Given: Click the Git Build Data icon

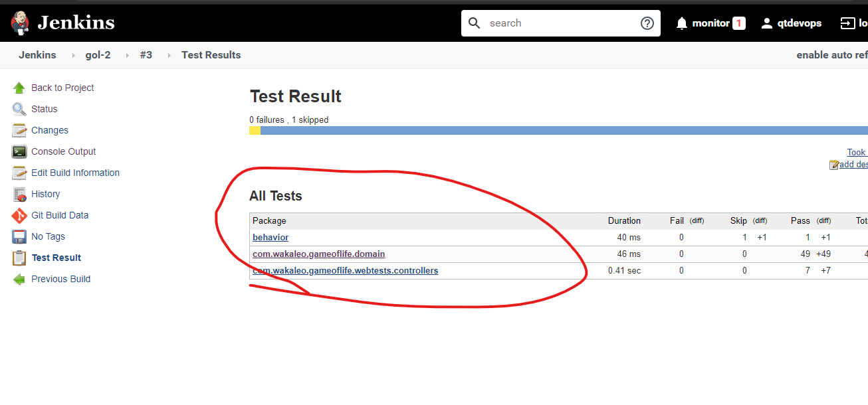Looking at the screenshot, I should 19,215.
